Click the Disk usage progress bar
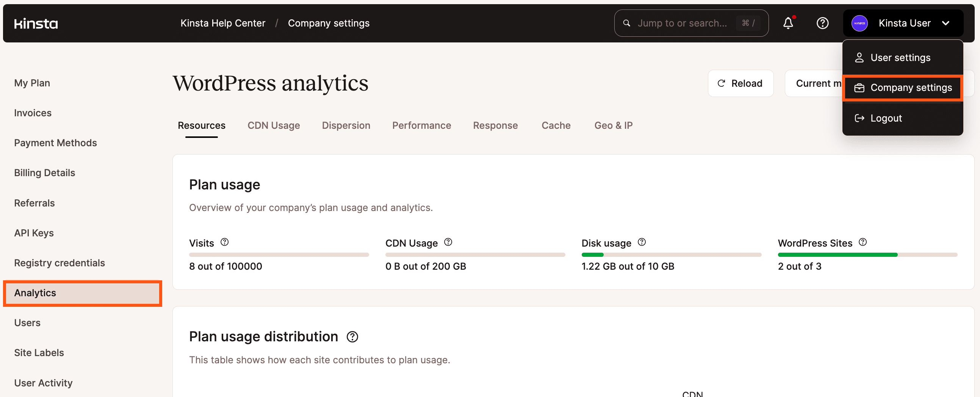980x397 pixels. tap(672, 255)
